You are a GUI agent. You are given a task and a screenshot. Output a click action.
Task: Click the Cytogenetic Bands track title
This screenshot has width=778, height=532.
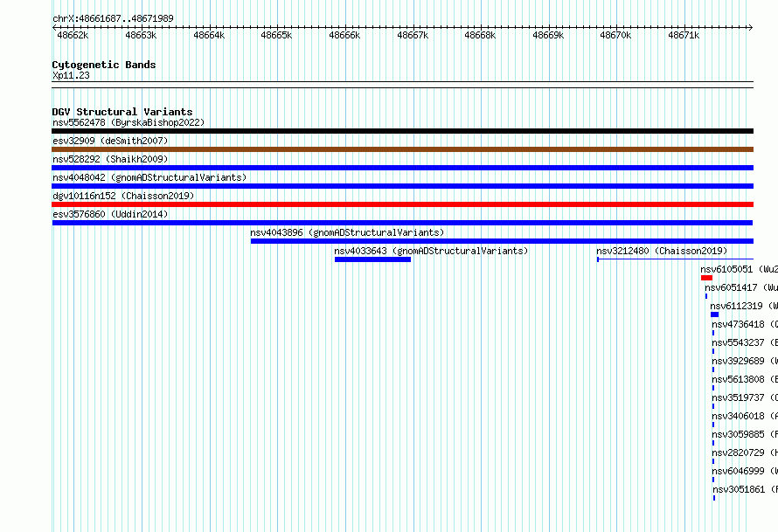coord(104,65)
